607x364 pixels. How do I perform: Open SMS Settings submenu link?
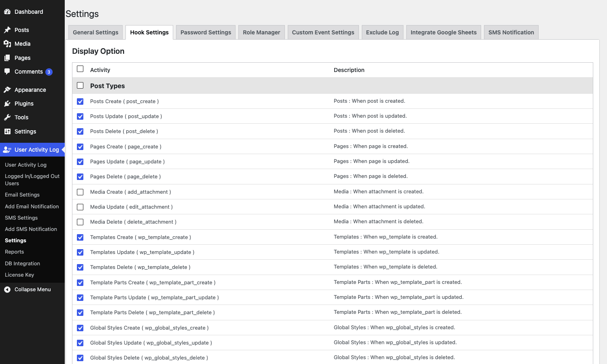pos(21,218)
